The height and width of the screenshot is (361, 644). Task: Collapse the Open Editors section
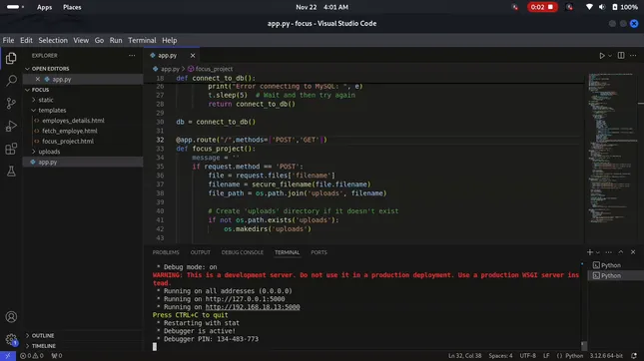coord(51,69)
